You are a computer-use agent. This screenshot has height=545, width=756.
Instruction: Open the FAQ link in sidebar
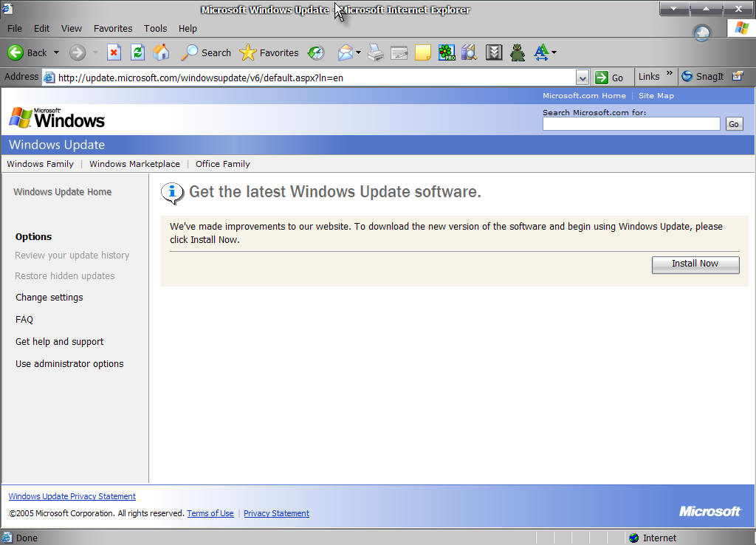24,319
